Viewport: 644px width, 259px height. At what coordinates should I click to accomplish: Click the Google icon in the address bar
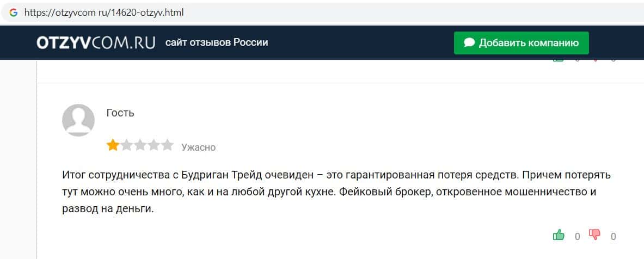click(x=14, y=12)
